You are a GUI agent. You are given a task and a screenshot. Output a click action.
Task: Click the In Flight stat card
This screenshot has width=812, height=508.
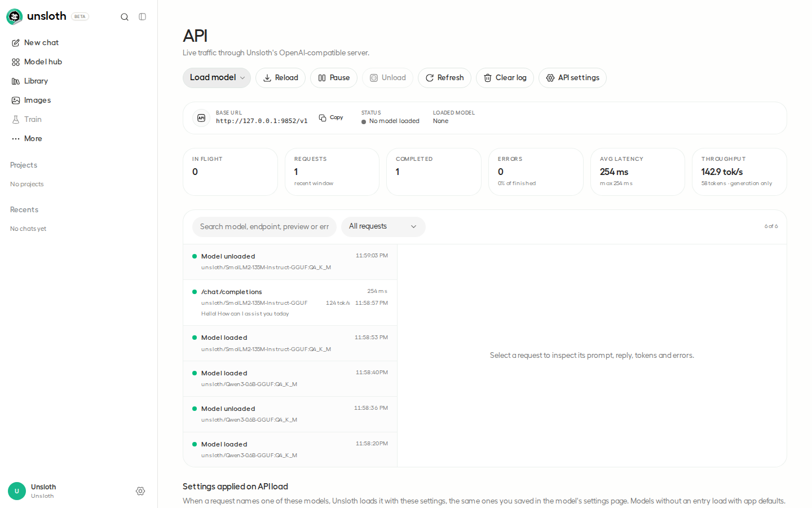(230, 172)
